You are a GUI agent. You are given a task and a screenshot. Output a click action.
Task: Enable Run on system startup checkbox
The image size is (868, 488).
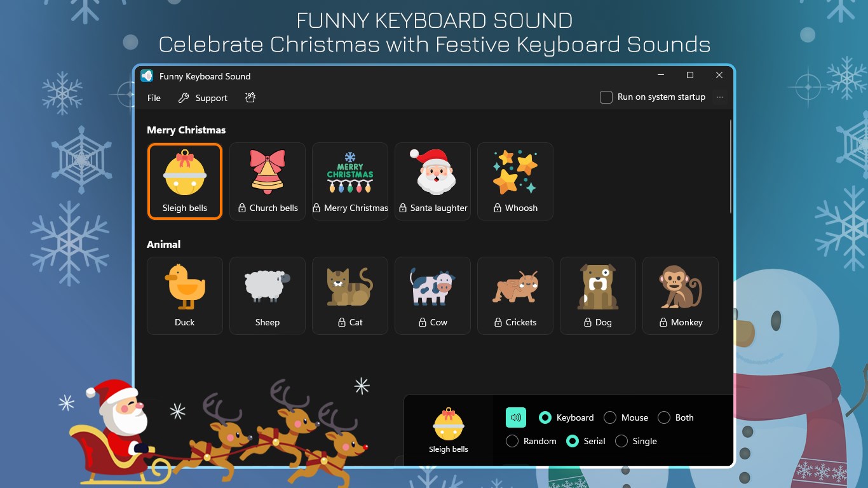coord(606,97)
